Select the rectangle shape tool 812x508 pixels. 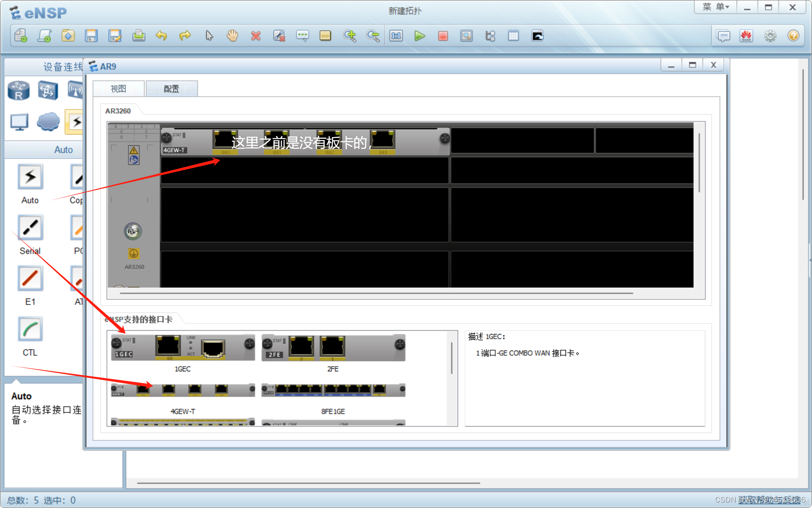click(x=325, y=36)
